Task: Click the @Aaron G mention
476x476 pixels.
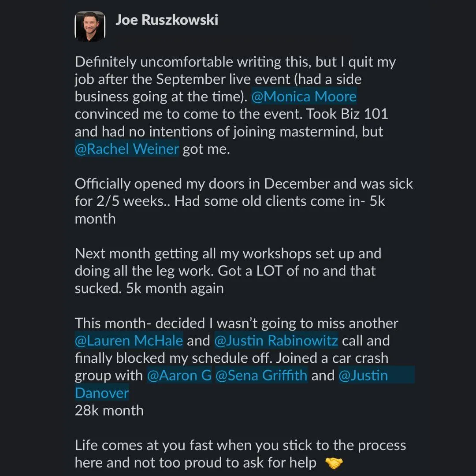Action: click(x=179, y=376)
